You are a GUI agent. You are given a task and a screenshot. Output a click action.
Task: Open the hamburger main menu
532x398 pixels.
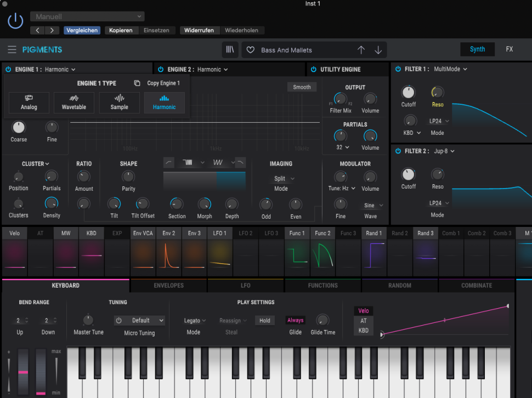tap(12, 50)
